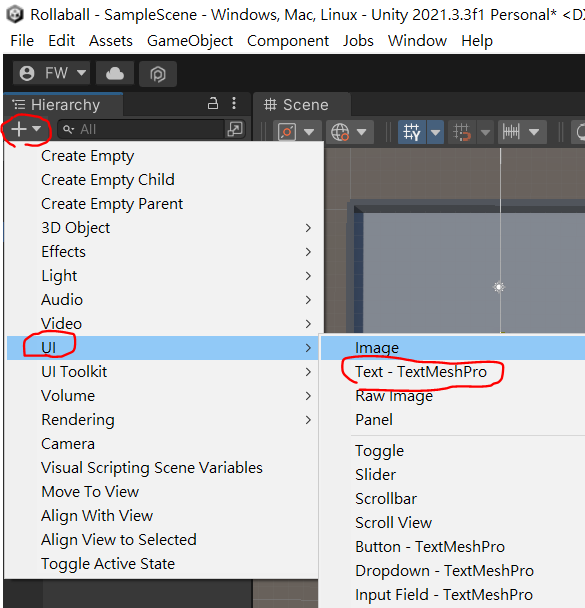Toggle grid visibility icon in Scene toolbar
This screenshot has width=585, height=608.
[412, 132]
